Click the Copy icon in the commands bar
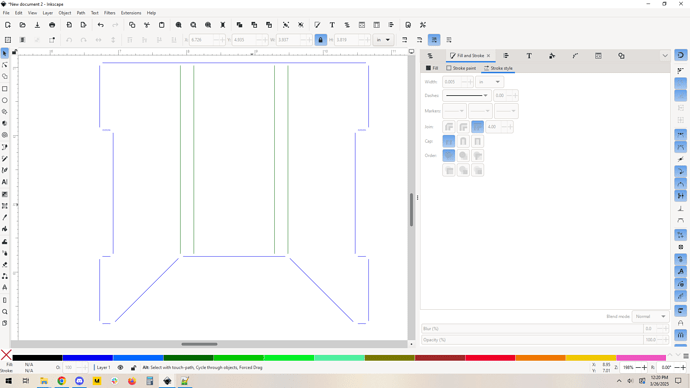 point(132,25)
